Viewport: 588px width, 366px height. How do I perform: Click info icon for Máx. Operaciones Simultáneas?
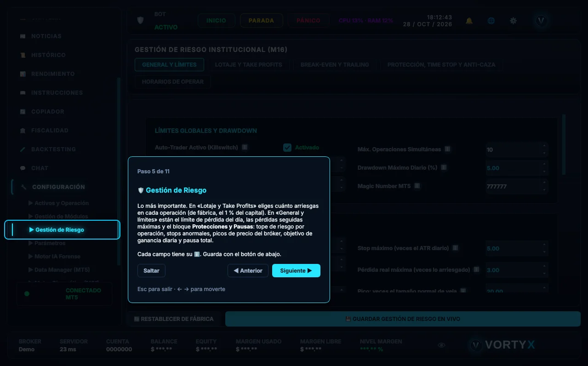click(447, 149)
